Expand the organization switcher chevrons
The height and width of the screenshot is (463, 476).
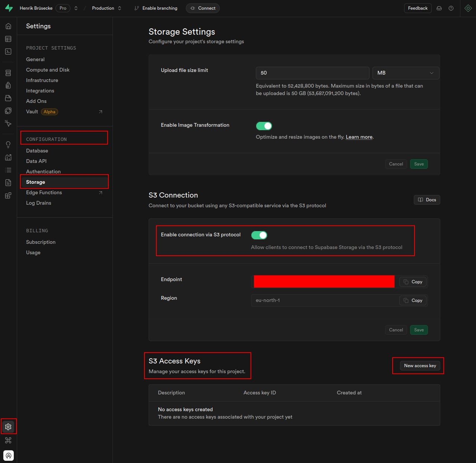tap(76, 8)
